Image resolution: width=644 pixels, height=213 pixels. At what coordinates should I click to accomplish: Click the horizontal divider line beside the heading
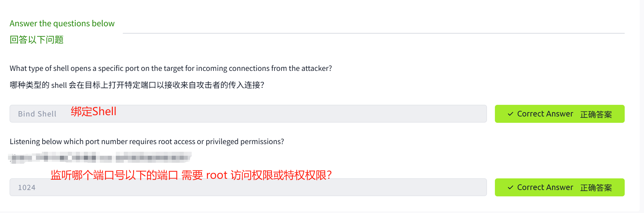pyautogui.click(x=373, y=33)
